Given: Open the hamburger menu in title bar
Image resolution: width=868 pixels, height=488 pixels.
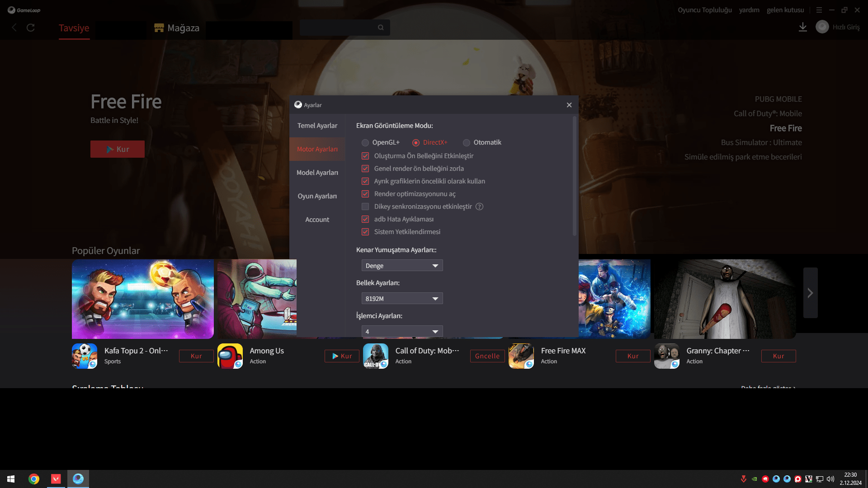Looking at the screenshot, I should tap(819, 10).
